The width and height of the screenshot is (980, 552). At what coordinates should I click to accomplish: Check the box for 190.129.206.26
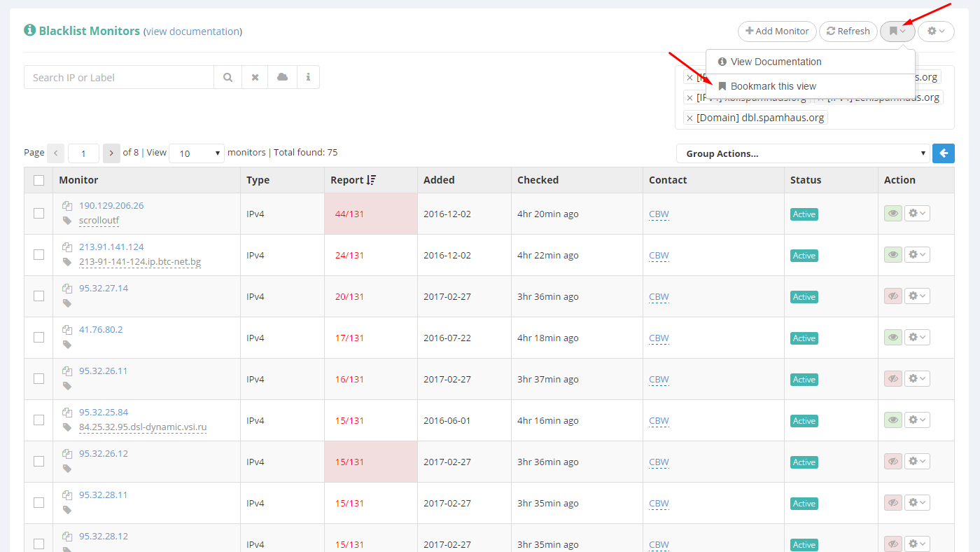click(38, 214)
